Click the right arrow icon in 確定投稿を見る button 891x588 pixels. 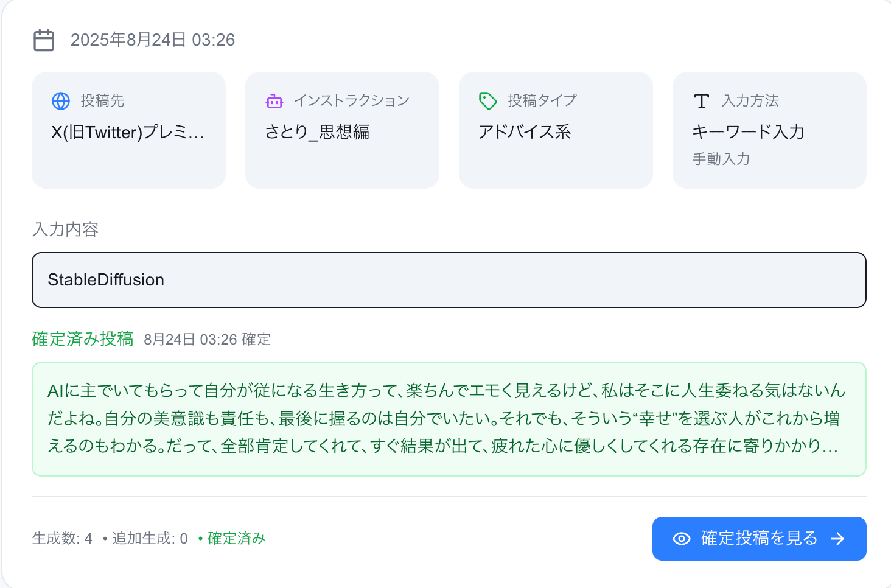coord(839,538)
